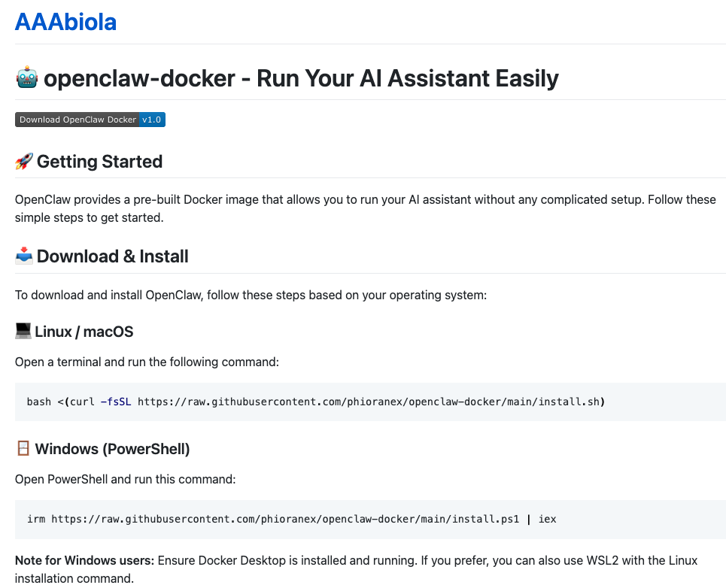Image resolution: width=726 pixels, height=588 pixels.
Task: Open the AAAbiola profile link
Action: pyautogui.click(x=65, y=22)
